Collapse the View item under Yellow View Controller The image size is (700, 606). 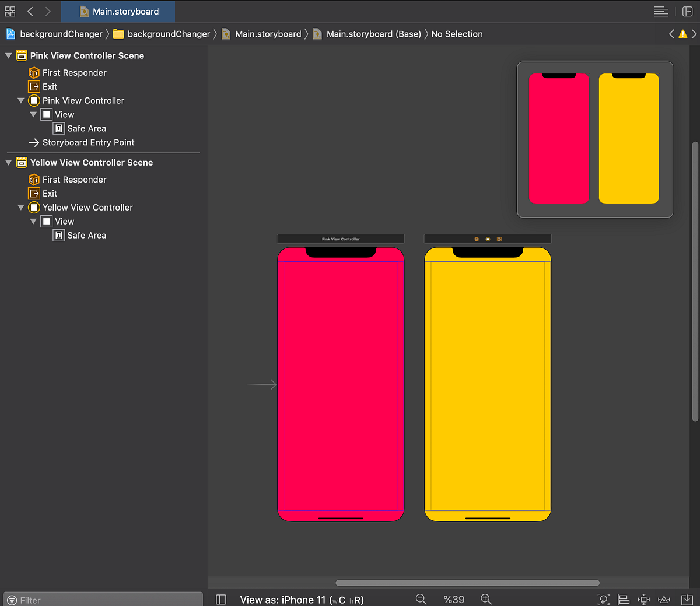coord(33,221)
